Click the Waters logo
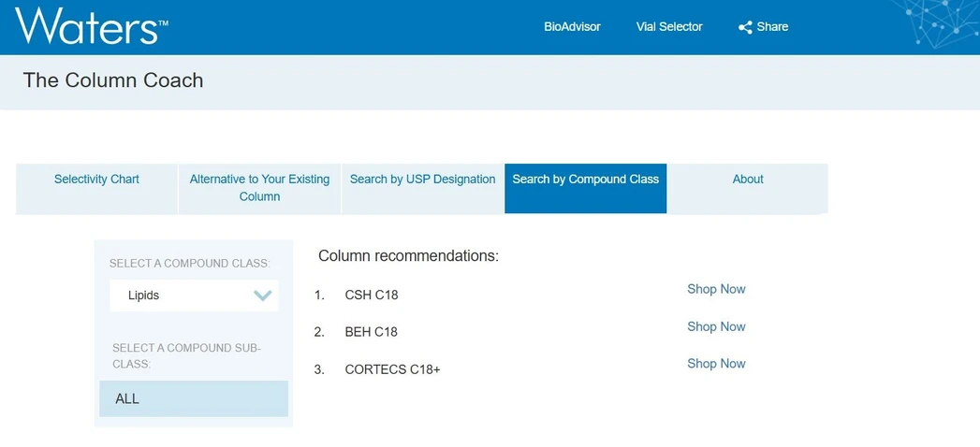 click(91, 26)
